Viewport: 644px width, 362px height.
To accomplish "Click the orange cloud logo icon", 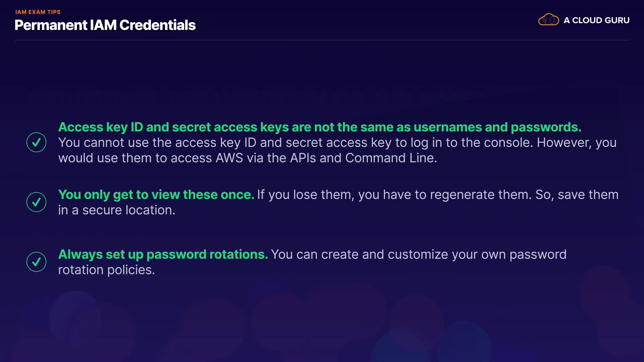I will (x=548, y=20).
